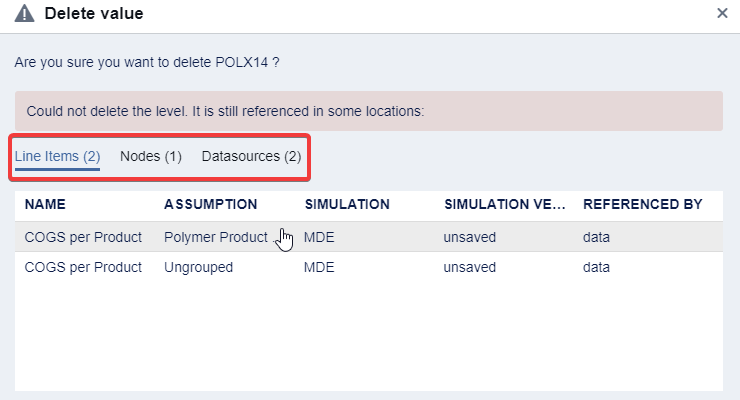Click the Ungrouped assumption cell
This screenshot has width=740, height=400.
point(198,267)
